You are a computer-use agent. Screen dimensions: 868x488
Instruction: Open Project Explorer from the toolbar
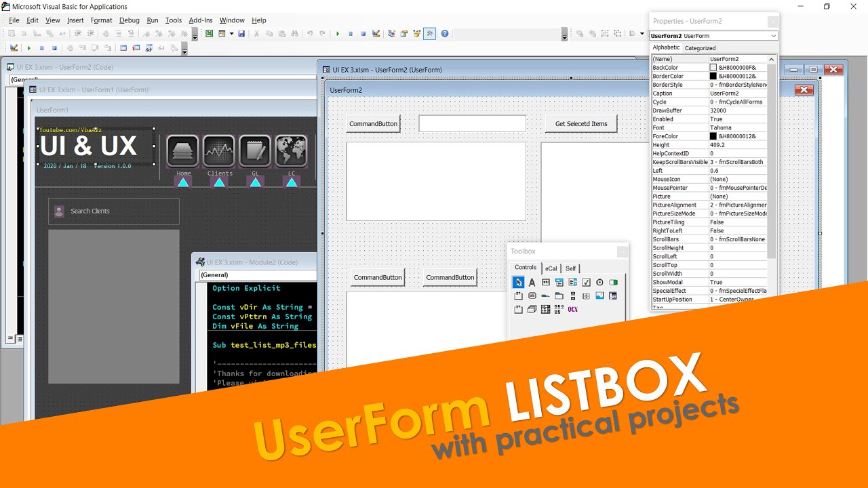tap(392, 33)
